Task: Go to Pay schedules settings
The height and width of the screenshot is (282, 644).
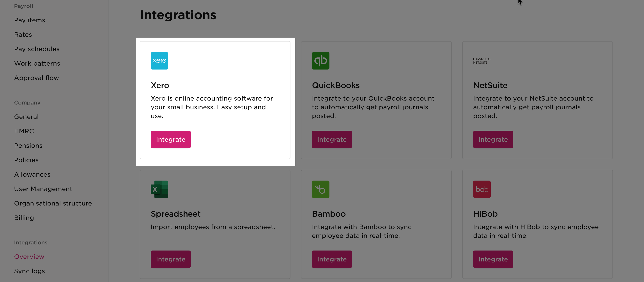Action: pyautogui.click(x=37, y=49)
